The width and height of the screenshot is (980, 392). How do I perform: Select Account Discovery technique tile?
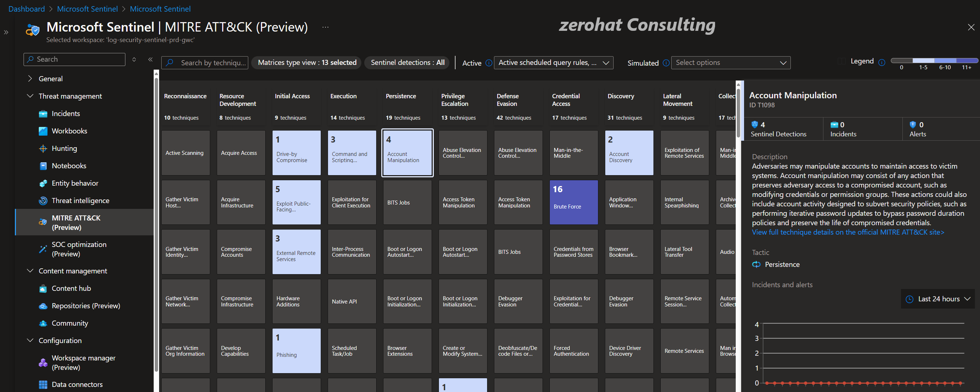pos(629,153)
